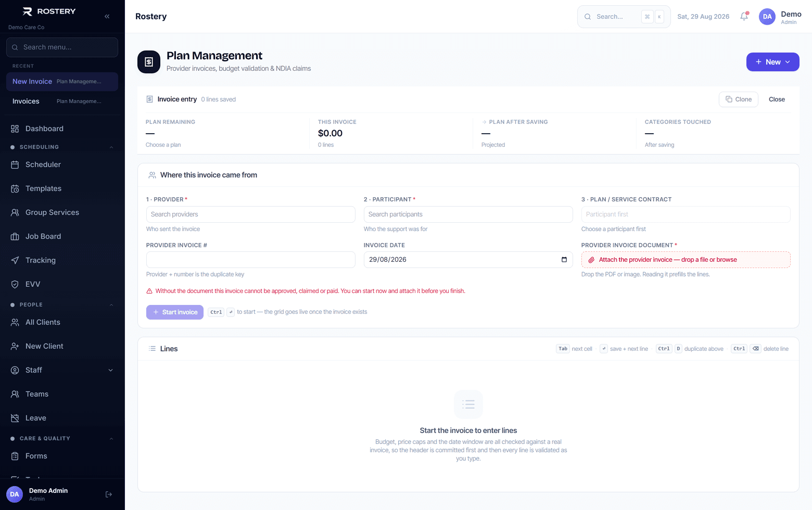
Task: Click the Clone button
Action: pyautogui.click(x=739, y=99)
